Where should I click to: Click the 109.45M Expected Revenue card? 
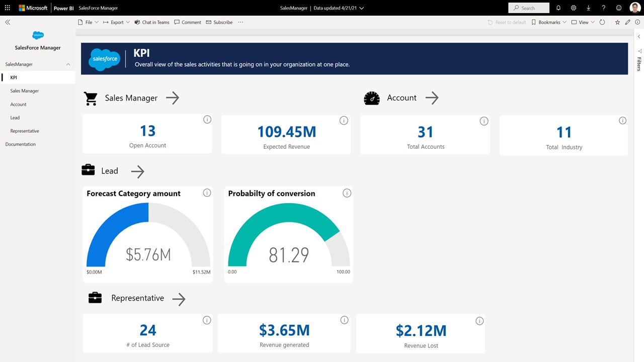point(286,134)
